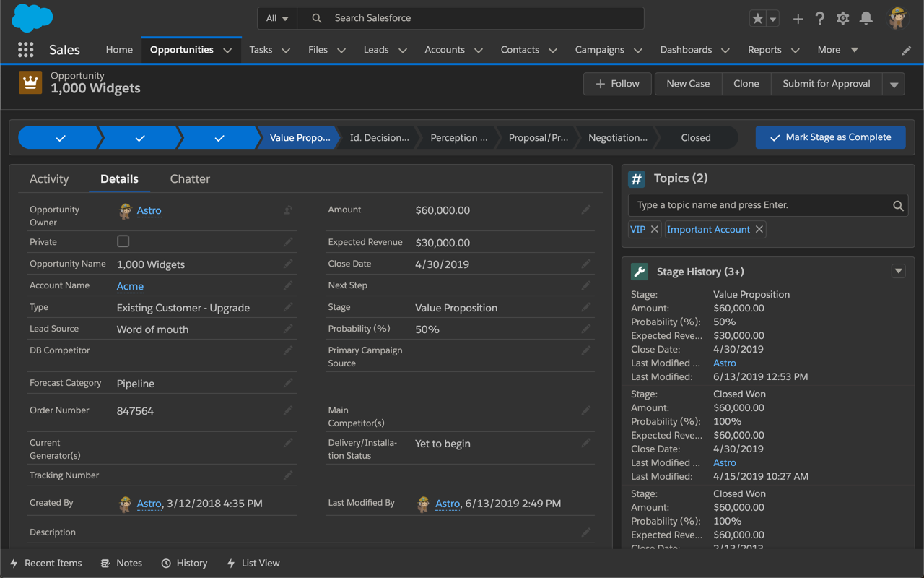Open the Setup gear icon

843,19
